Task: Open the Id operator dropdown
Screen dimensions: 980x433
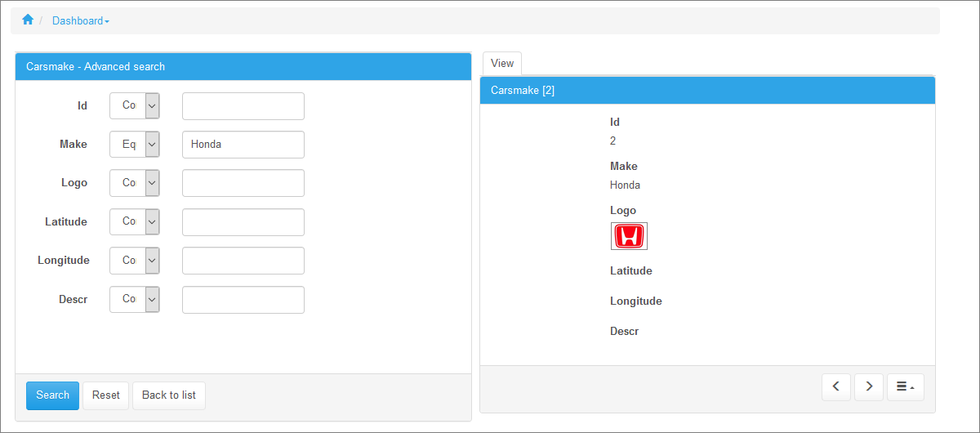Action: point(135,105)
